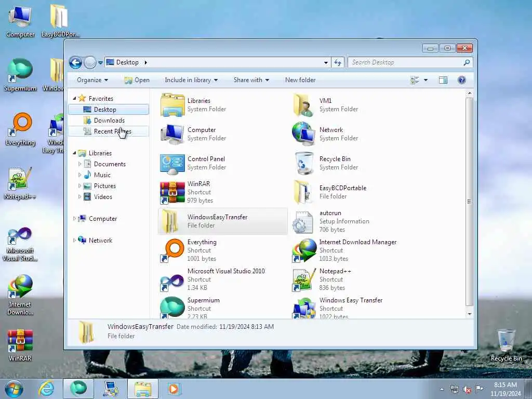Select Videos in navigation pane
Image resolution: width=532 pixels, height=399 pixels.
[103, 197]
